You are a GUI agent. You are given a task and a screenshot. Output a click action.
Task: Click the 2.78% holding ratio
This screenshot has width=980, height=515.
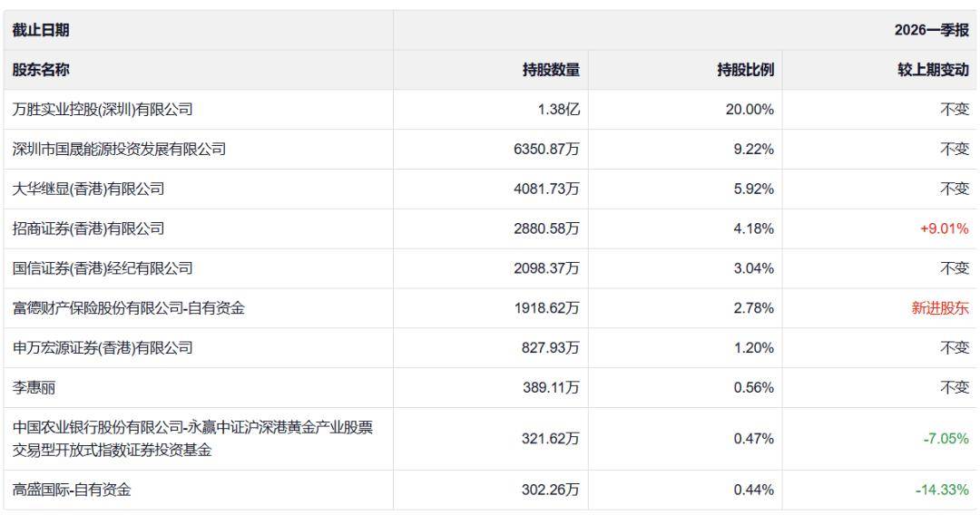pyautogui.click(x=754, y=308)
